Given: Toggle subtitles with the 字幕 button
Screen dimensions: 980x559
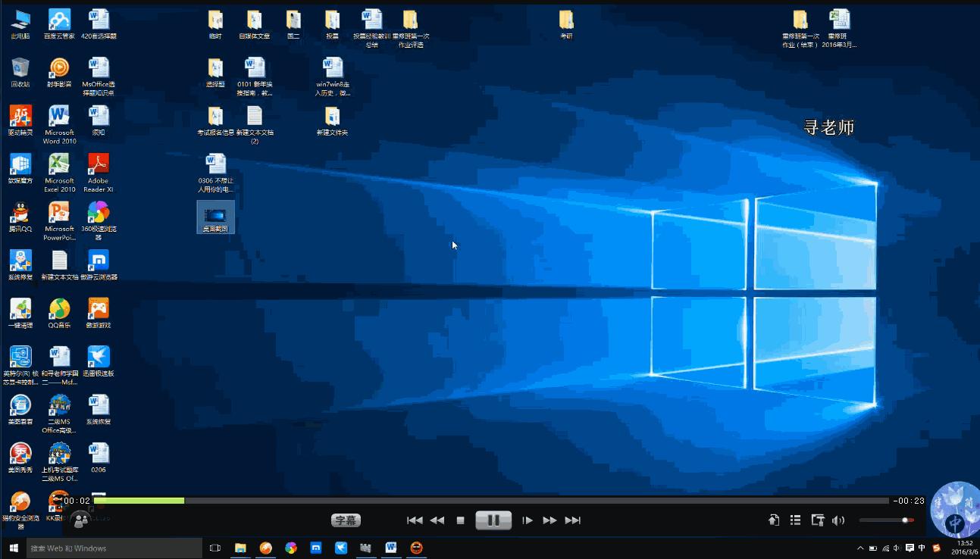Looking at the screenshot, I should 346,520.
